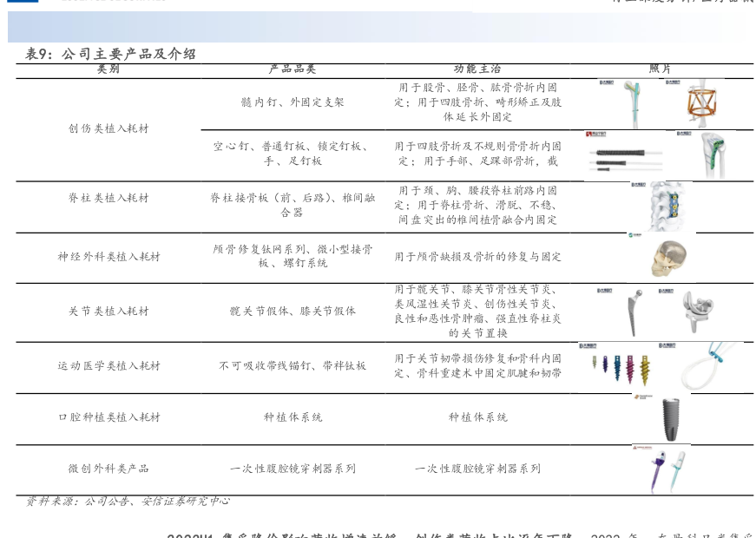Click the source note 资料来源：公司公告

(x=128, y=502)
